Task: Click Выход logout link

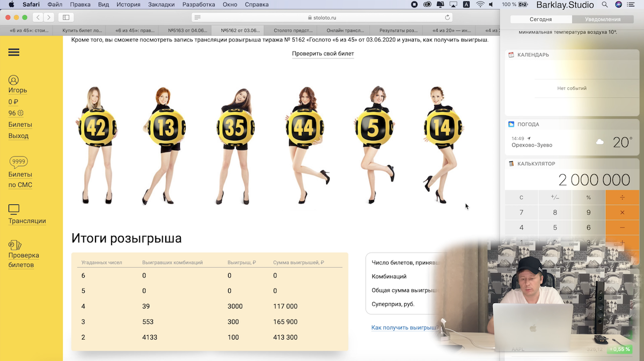Action: (x=19, y=136)
